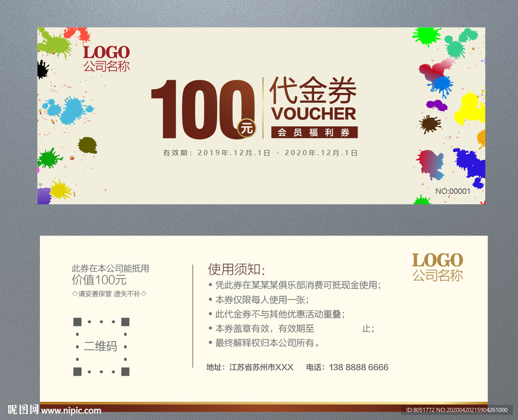
Task: Click the 会员福利券 brown banner
Action: [314, 133]
